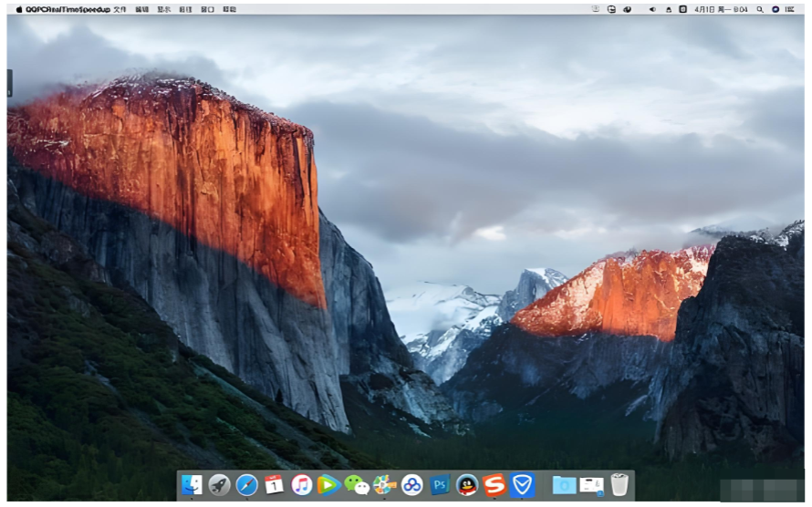The image size is (812, 507).
Task: Launch Launchpad rocket icon
Action: pos(219,485)
